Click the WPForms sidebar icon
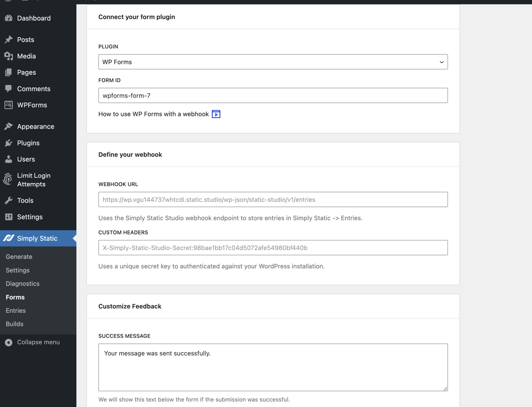Image resolution: width=532 pixels, height=407 pixels. pyautogui.click(x=8, y=105)
